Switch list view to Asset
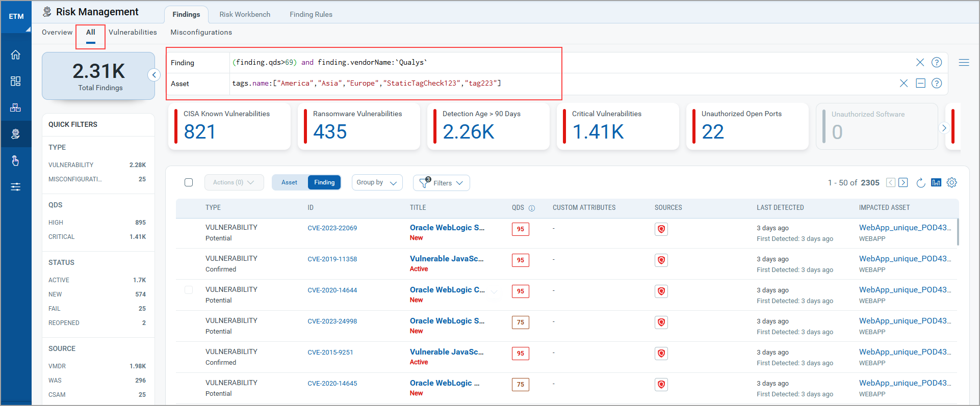 290,182
